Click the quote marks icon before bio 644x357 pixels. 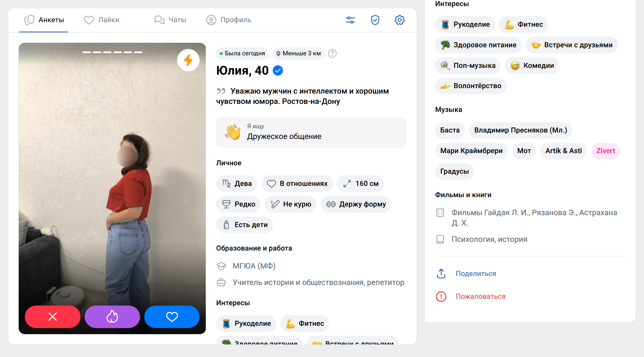pos(221,91)
